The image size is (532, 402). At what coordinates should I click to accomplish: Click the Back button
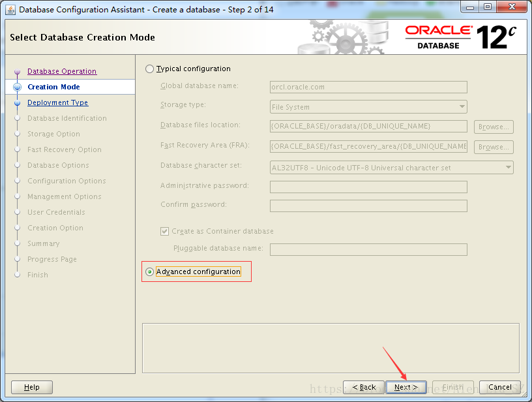point(364,387)
